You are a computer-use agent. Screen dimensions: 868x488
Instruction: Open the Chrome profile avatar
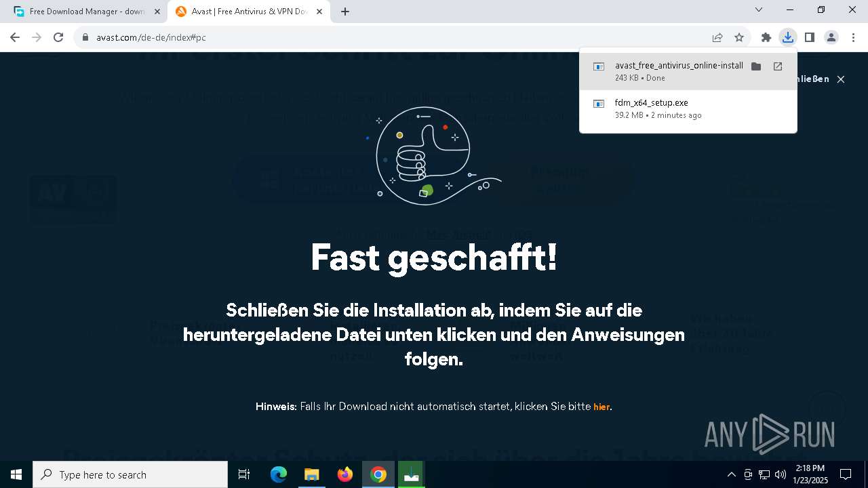831,37
